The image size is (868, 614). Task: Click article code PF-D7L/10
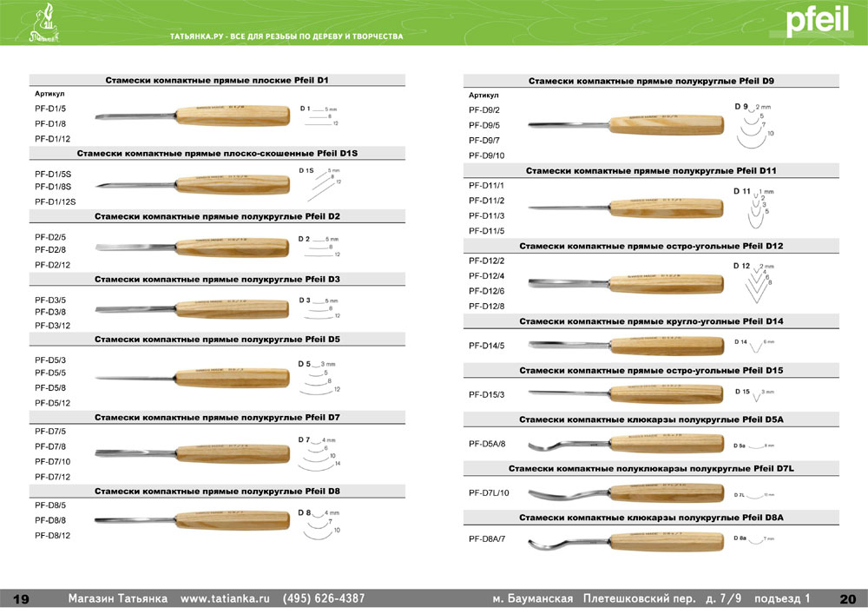click(489, 492)
